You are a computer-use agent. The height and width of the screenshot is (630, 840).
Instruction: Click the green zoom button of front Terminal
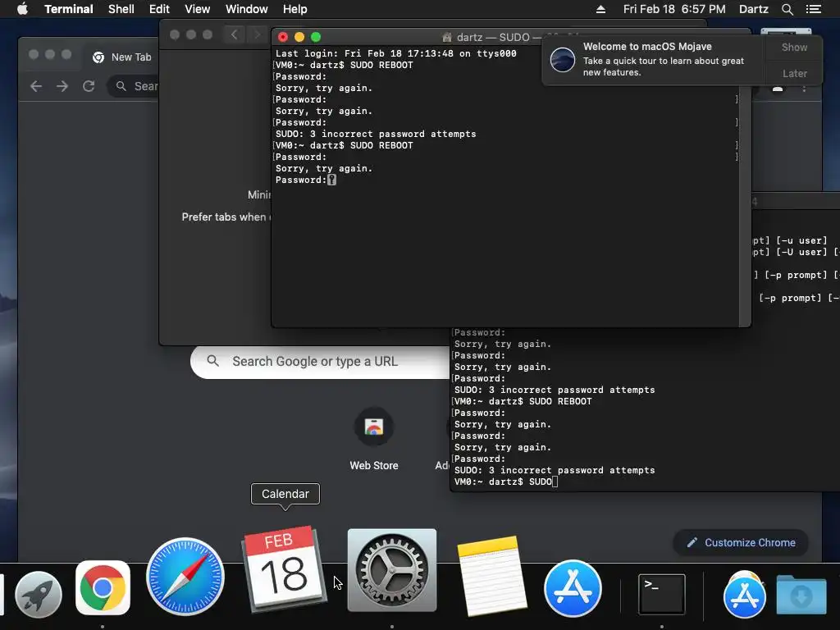(x=316, y=37)
